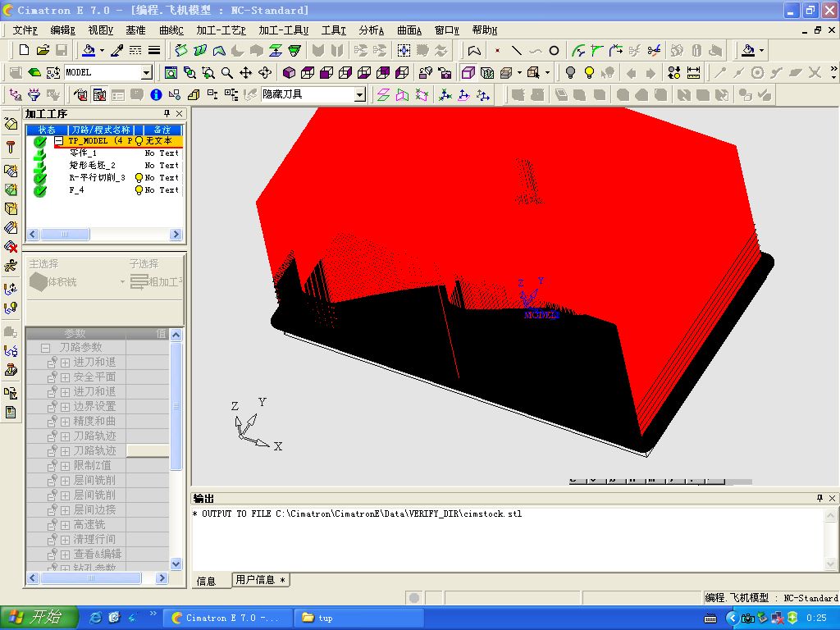Image resolution: width=840 pixels, height=630 pixels.
Task: Toggle the light bulb on TP_MODEL row
Action: [x=139, y=141]
